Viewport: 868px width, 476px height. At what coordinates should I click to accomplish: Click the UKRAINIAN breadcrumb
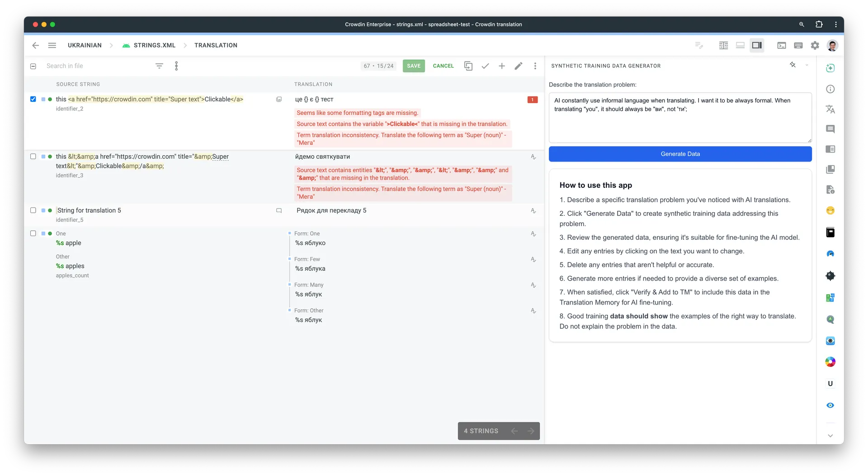85,45
